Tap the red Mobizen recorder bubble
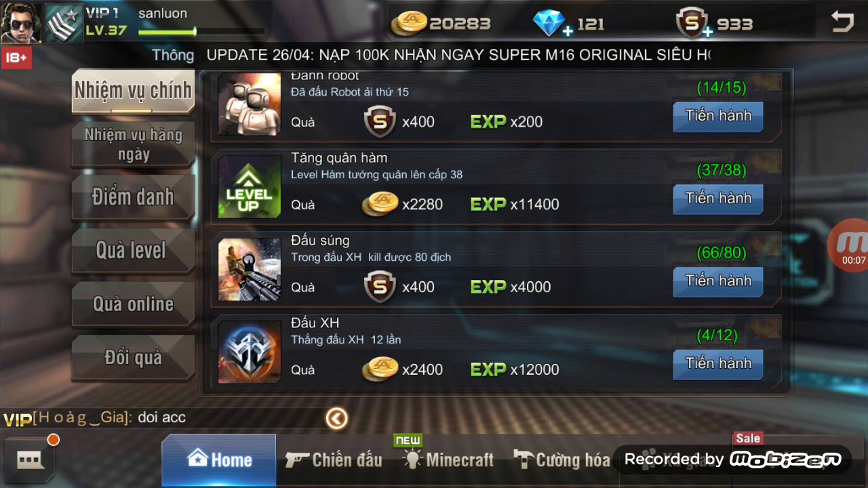 click(x=850, y=245)
